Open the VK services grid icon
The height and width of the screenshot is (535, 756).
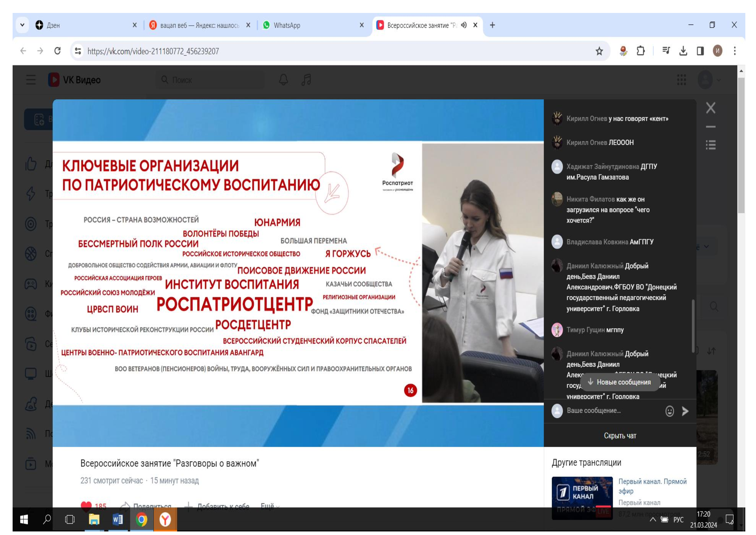coord(681,80)
